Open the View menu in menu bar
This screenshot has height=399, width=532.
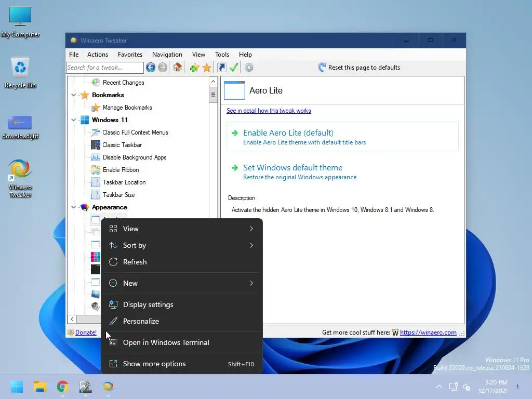[x=198, y=54]
